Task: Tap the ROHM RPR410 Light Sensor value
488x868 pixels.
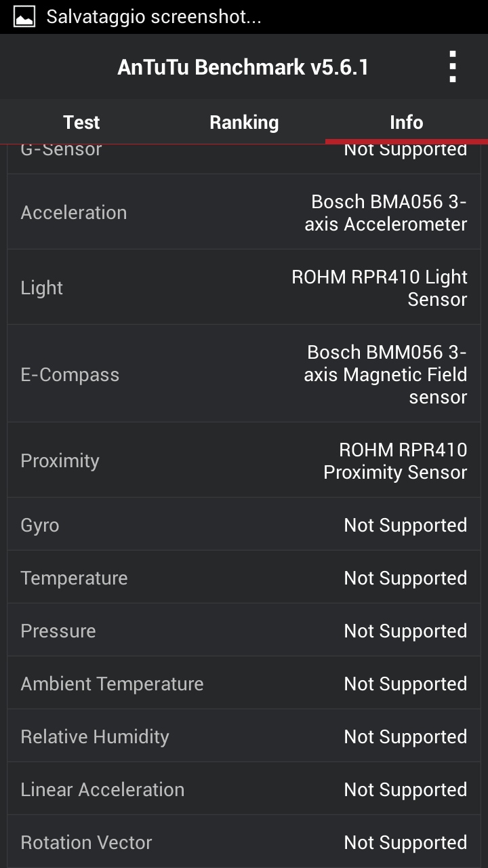Action: [x=380, y=288]
